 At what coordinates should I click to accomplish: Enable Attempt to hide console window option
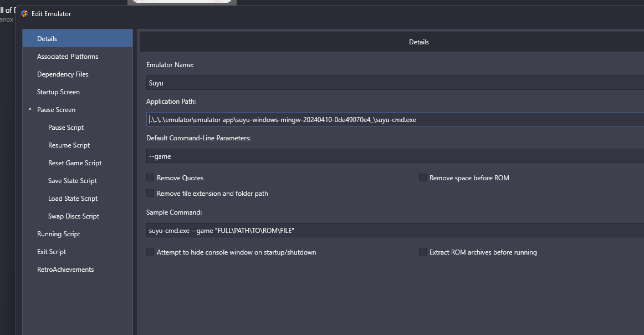click(150, 252)
